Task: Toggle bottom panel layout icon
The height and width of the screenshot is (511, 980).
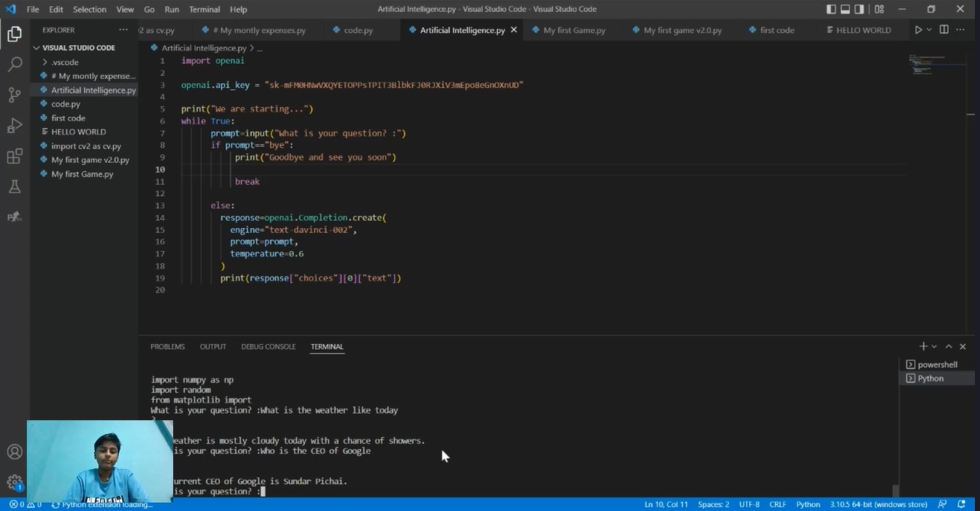Action: click(x=845, y=9)
